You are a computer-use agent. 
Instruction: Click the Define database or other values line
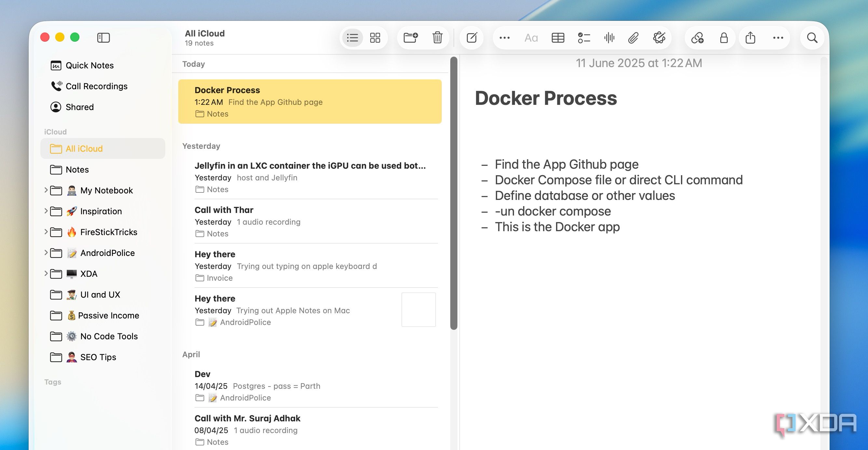click(x=585, y=196)
